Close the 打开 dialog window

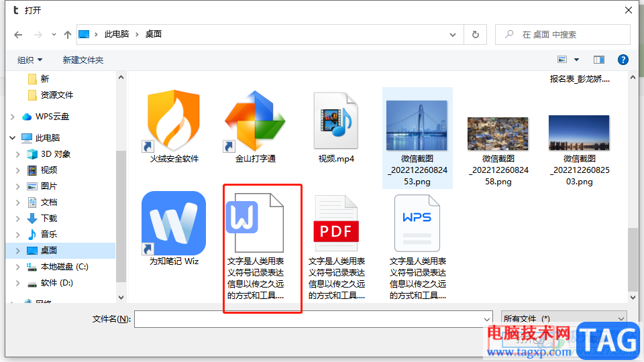pos(629,10)
